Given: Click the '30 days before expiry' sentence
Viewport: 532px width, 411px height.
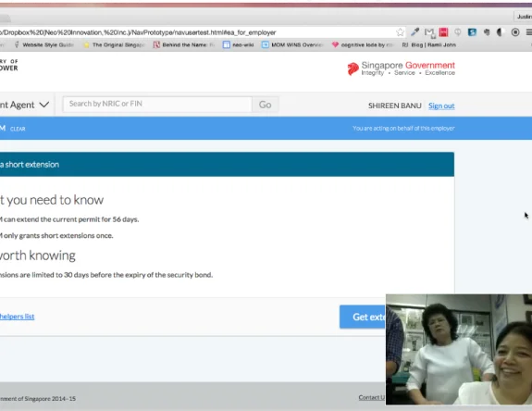Looking at the screenshot, I should (x=106, y=275).
